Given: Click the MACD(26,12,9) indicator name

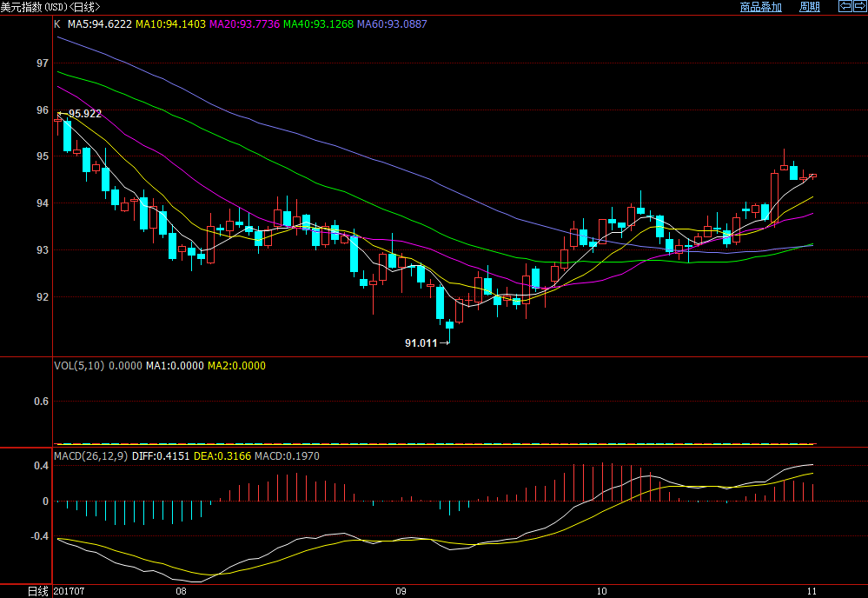Looking at the screenshot, I should coord(90,455).
